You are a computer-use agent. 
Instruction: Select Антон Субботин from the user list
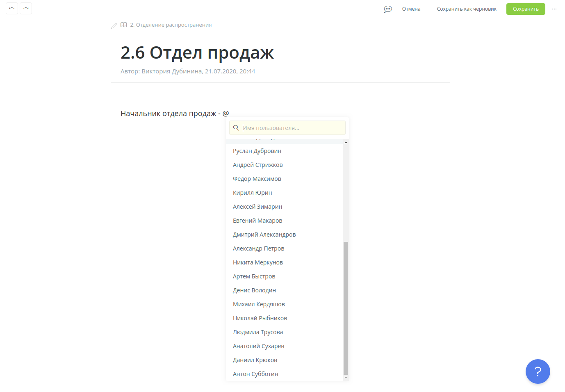255,374
